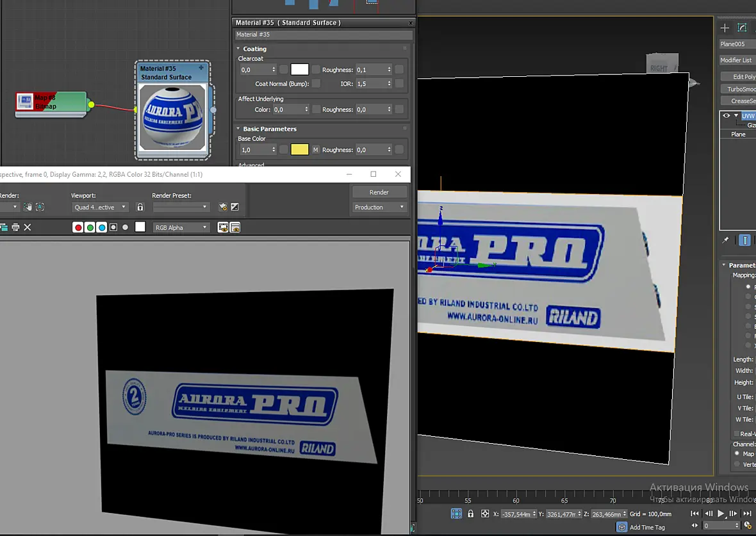756x536 pixels.
Task: Click the Base Color Roughness map slot
Action: pyautogui.click(x=399, y=150)
